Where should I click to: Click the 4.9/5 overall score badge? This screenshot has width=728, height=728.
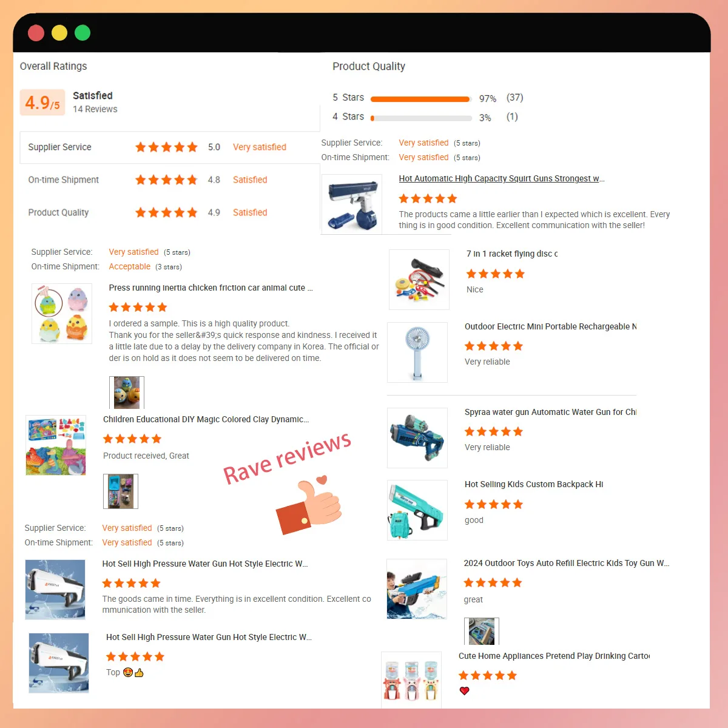pos(42,103)
